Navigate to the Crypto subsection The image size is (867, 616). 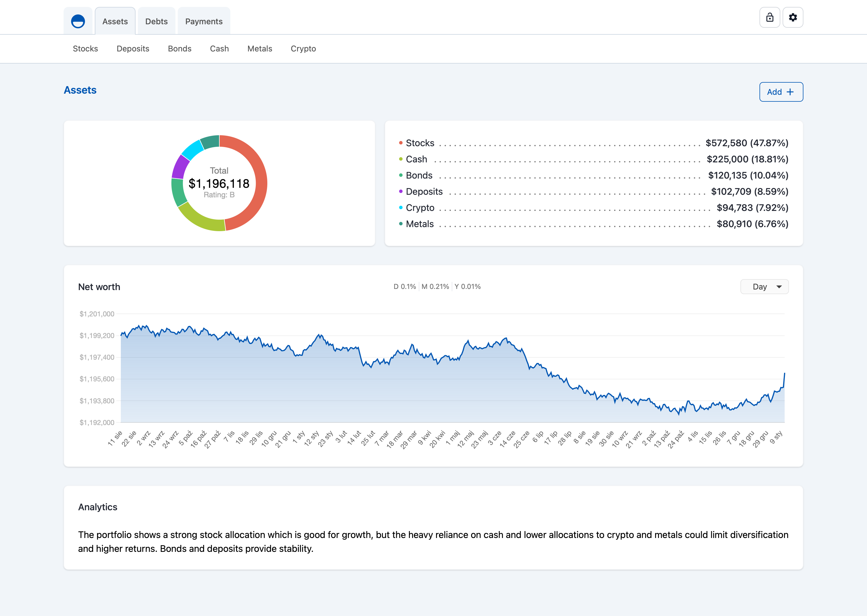pyautogui.click(x=303, y=49)
